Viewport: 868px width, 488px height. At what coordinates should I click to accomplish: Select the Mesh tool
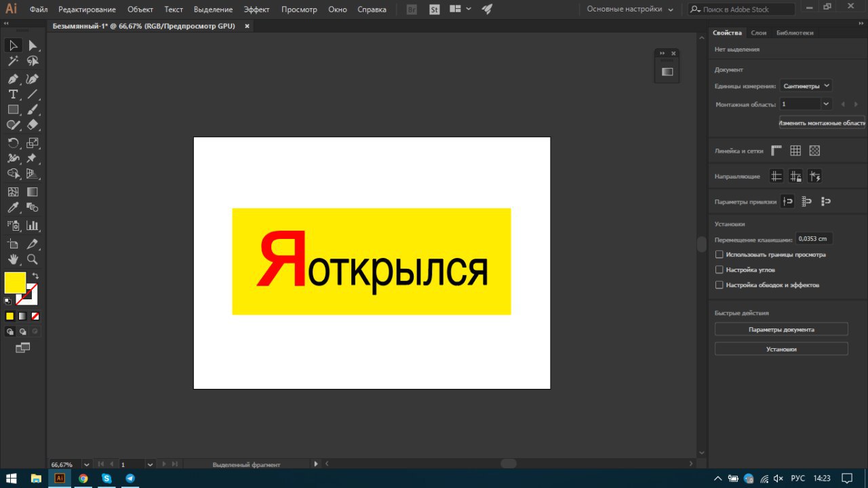point(13,192)
